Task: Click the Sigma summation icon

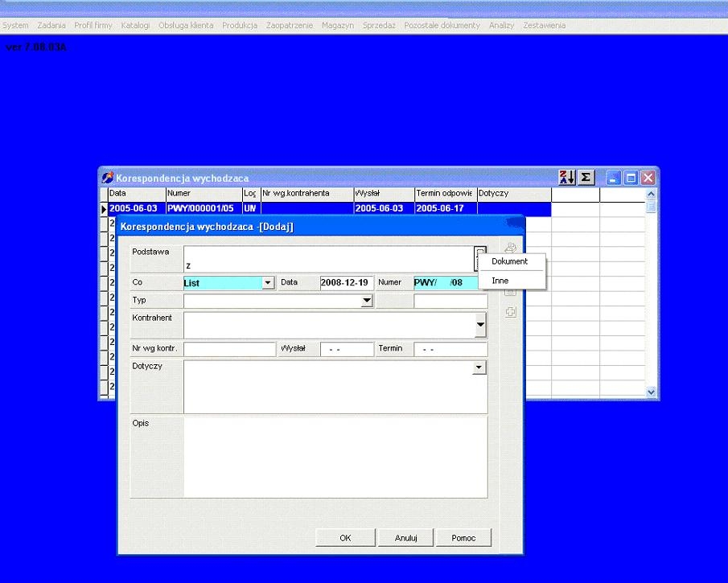Action: (x=586, y=178)
